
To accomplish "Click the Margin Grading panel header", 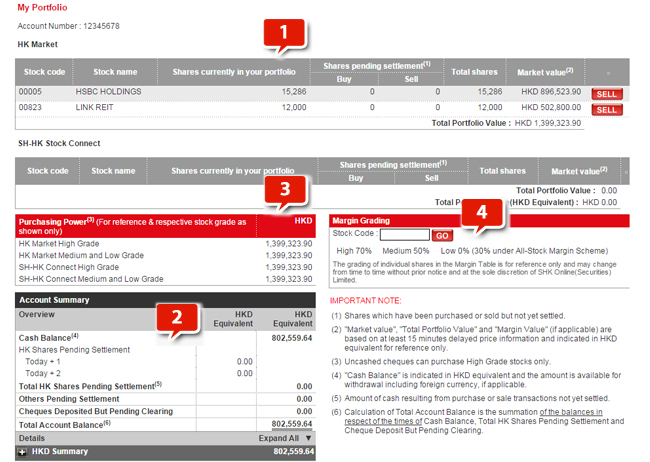I will [479, 221].
